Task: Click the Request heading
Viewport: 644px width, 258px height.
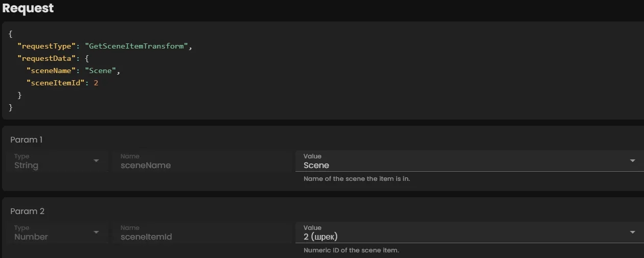Action: [28, 9]
